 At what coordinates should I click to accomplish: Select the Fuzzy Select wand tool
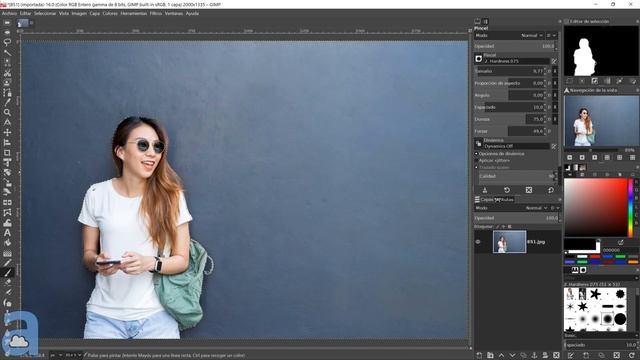coord(7,52)
